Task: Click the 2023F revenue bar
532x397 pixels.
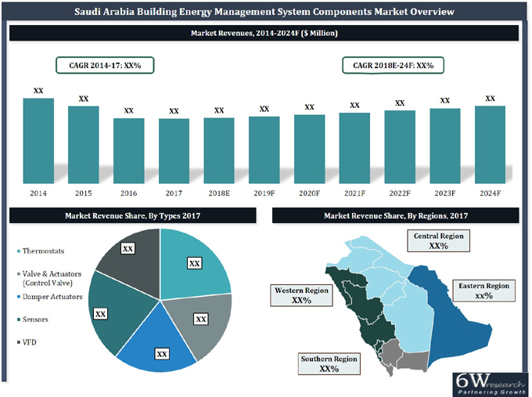Action: 445,146
